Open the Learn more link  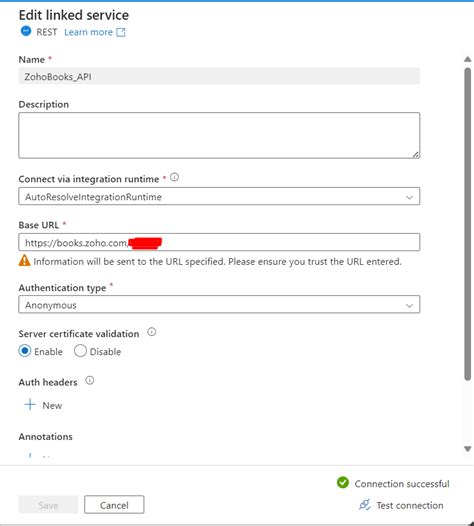coord(89,32)
